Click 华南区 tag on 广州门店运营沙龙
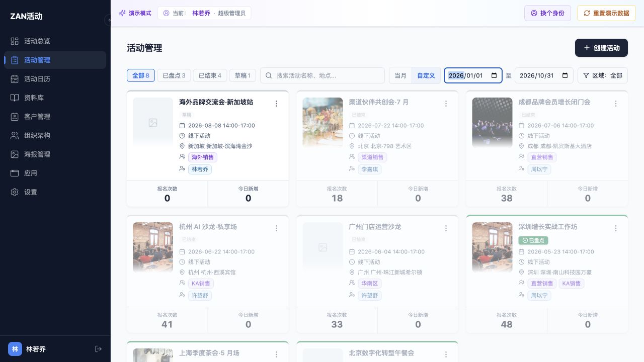The height and width of the screenshot is (362, 644). 370,284
